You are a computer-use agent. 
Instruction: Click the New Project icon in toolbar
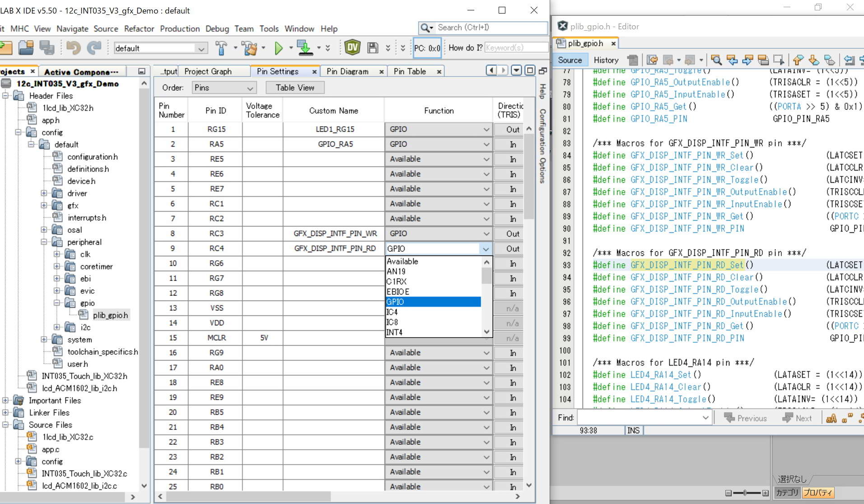pyautogui.click(x=5, y=47)
